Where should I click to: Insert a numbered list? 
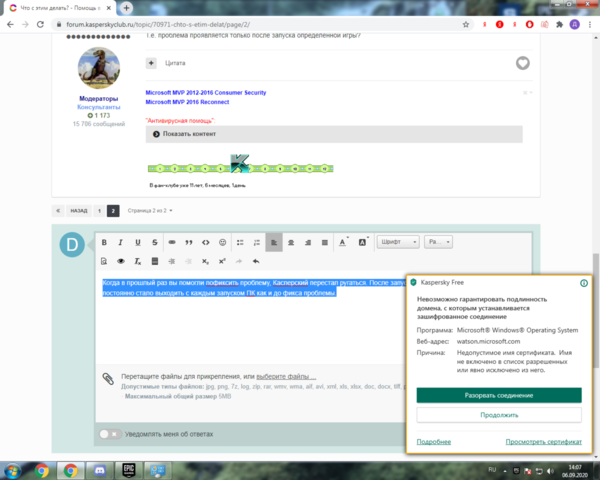click(257, 242)
